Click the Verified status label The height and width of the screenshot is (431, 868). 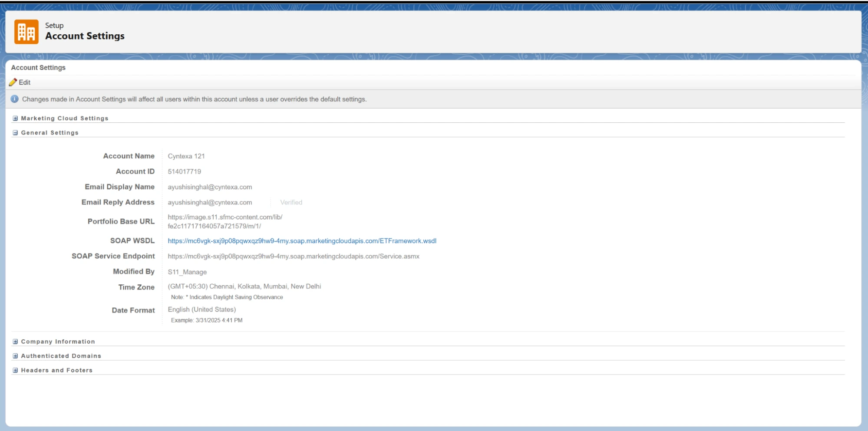point(291,203)
